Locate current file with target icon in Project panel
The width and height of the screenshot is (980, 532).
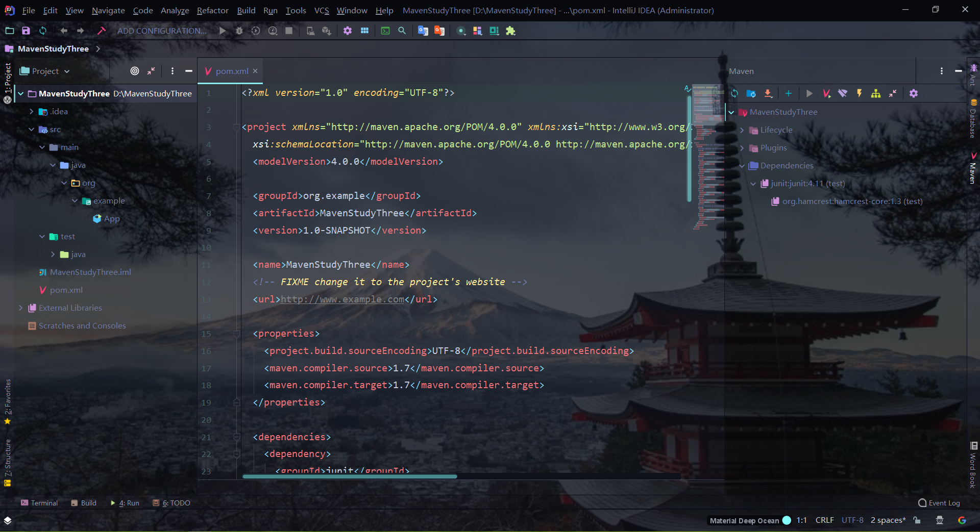point(135,71)
